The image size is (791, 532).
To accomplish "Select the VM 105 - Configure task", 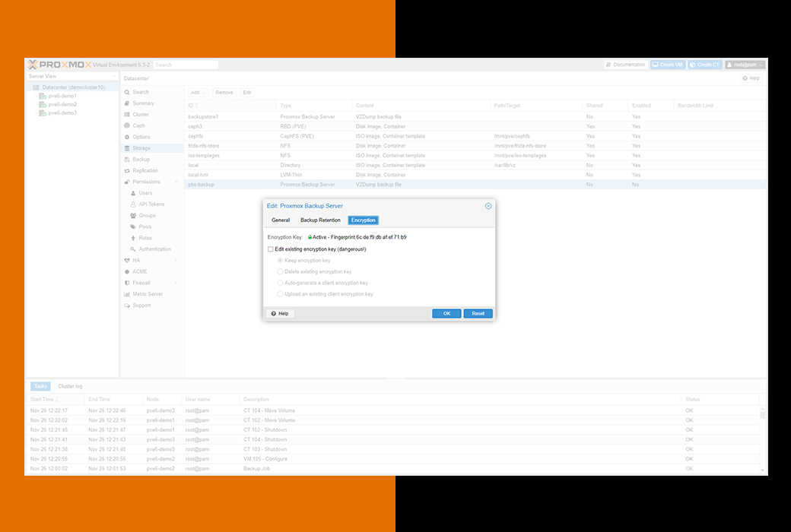I will tap(393, 459).
